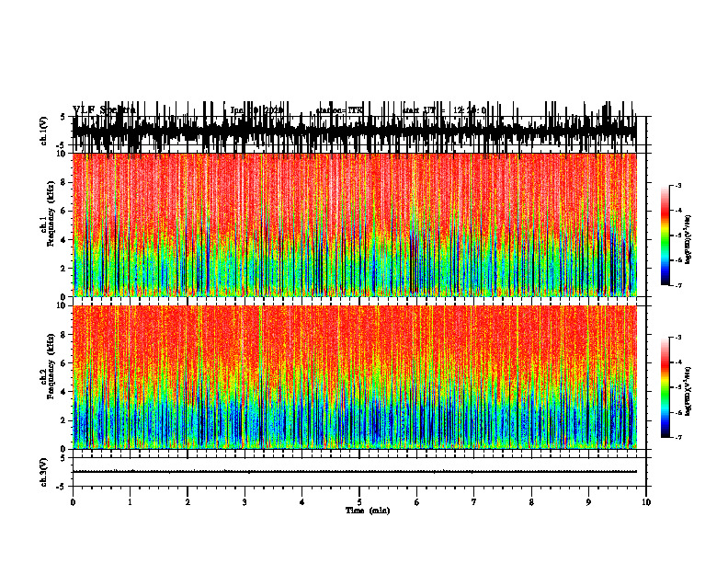Screen dimensions: 728x563
Task: Click the time axis tick label '10'
Action: (646, 502)
